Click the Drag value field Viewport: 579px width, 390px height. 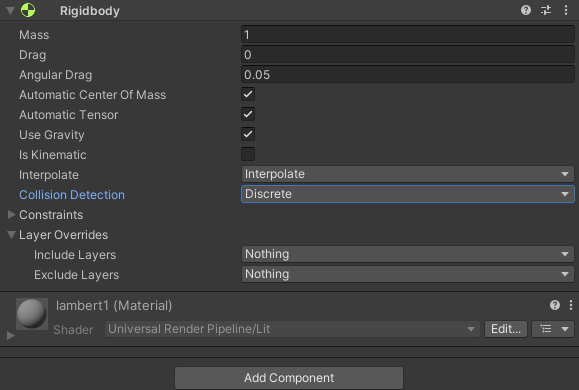408,55
